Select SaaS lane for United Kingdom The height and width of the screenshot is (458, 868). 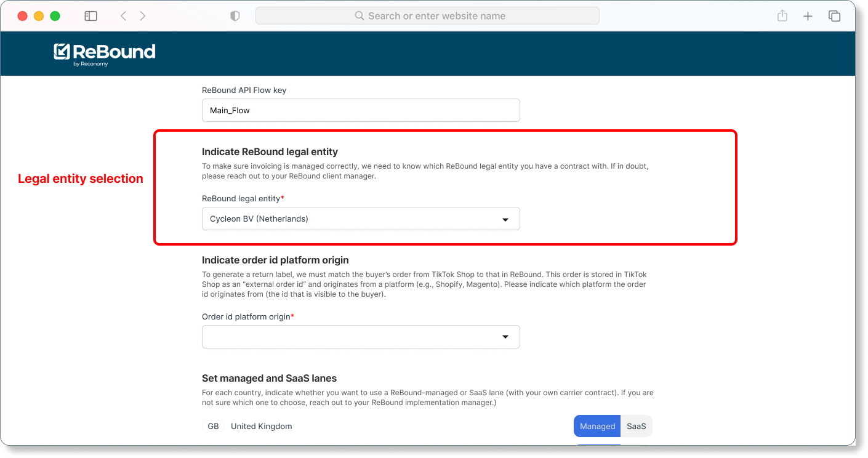[x=637, y=426]
